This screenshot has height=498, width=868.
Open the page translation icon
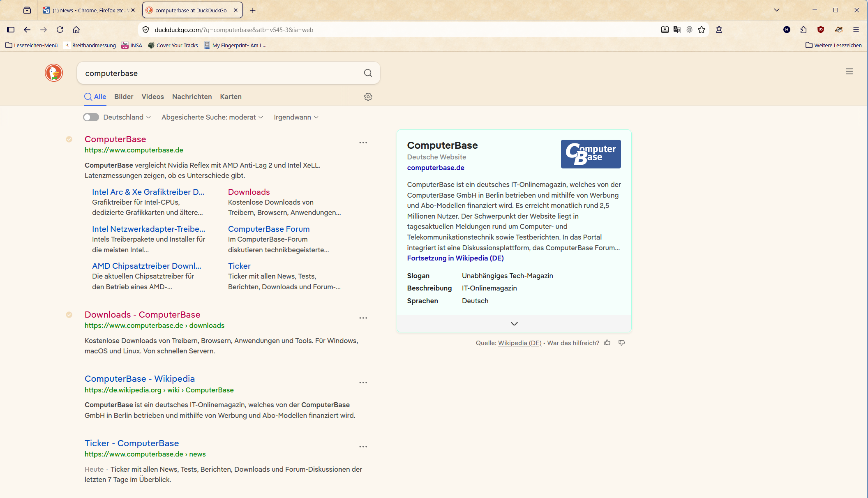(677, 30)
